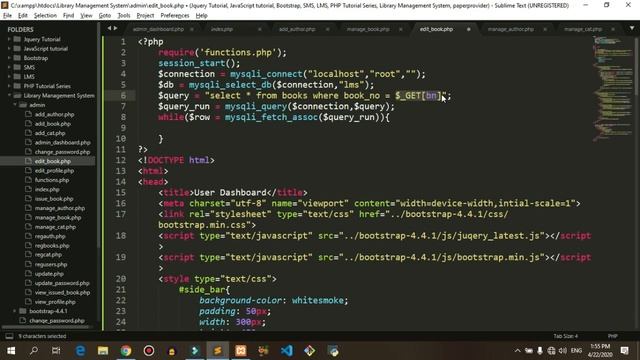
Task: Open view_profile.php in the sidebar
Action: 55,302
